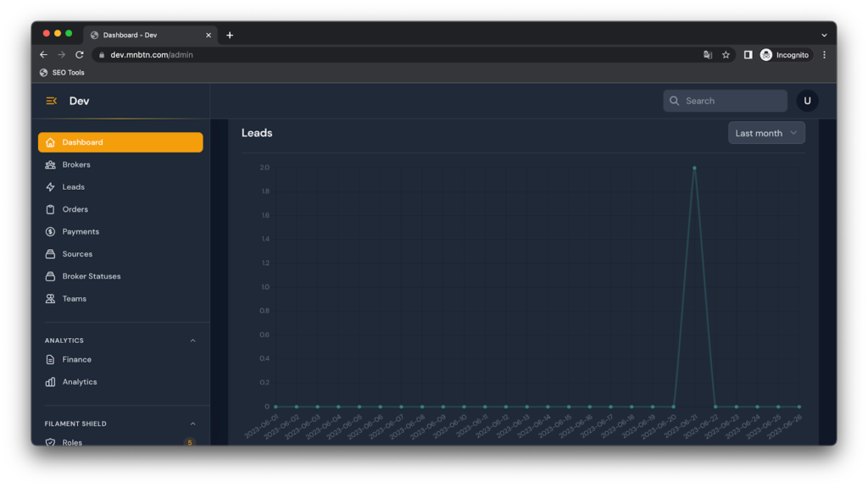Click the Payments dollar coin icon
Screen dimensions: 868x487
click(51, 232)
